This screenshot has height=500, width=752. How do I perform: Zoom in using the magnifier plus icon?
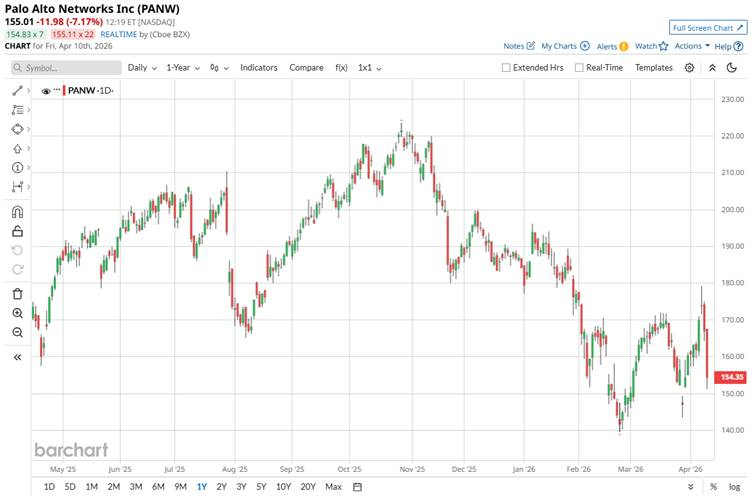coord(17,313)
